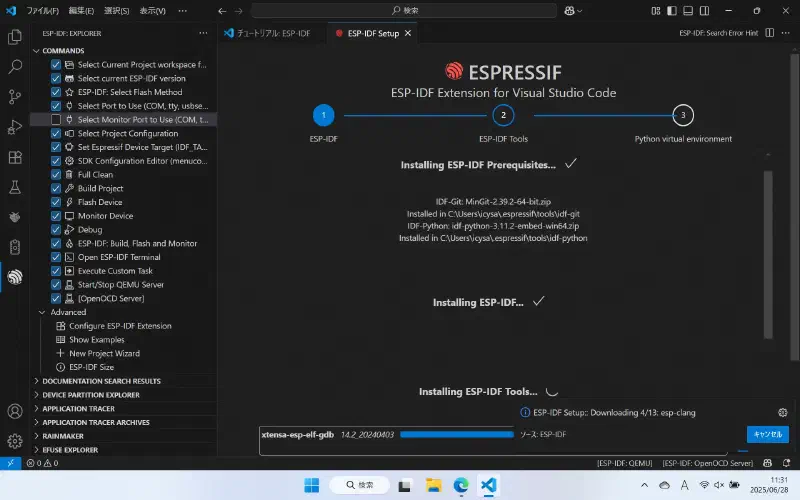The height and width of the screenshot is (500, 800).
Task: Open the ファイル(F) menu
Action: point(42,11)
